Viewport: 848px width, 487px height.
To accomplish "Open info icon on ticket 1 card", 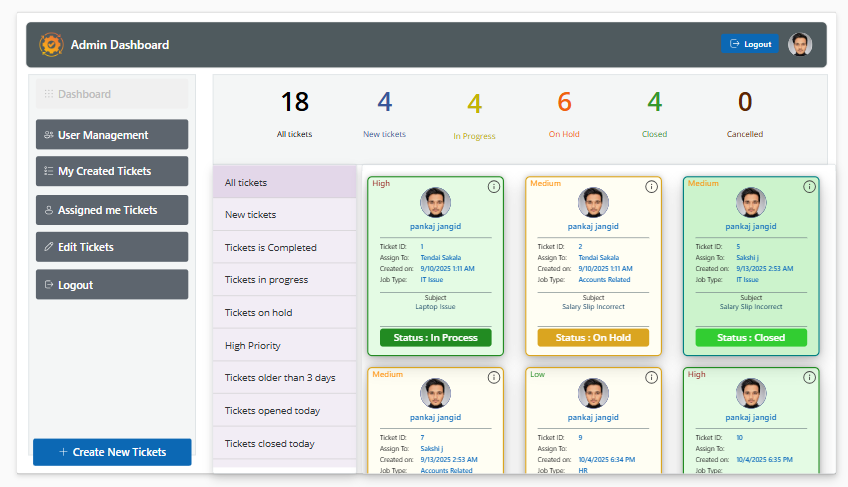I will [x=494, y=187].
